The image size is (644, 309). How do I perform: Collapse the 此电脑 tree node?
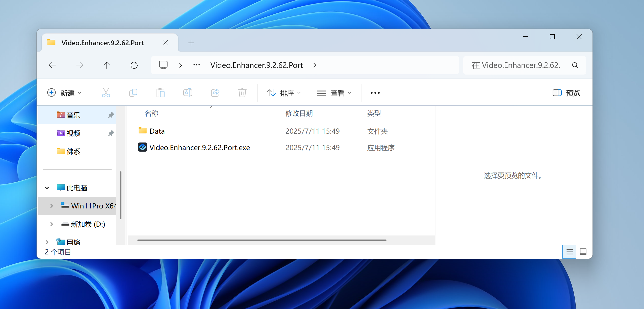point(47,188)
